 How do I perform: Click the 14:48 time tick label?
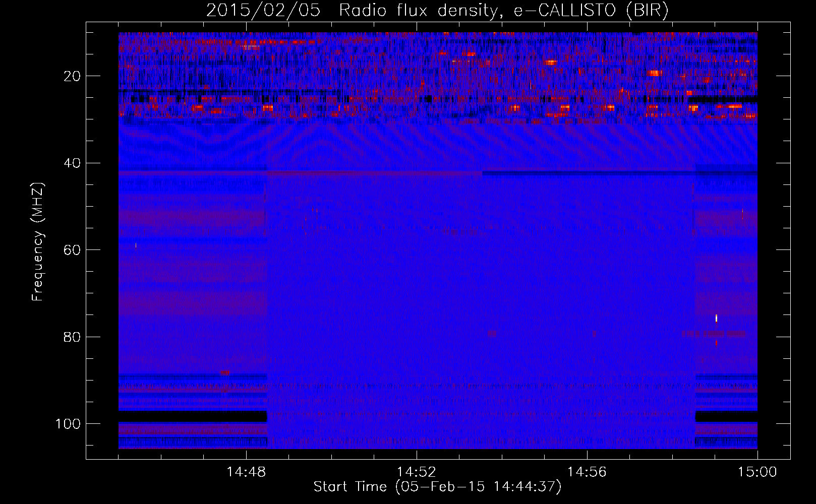tap(246, 472)
